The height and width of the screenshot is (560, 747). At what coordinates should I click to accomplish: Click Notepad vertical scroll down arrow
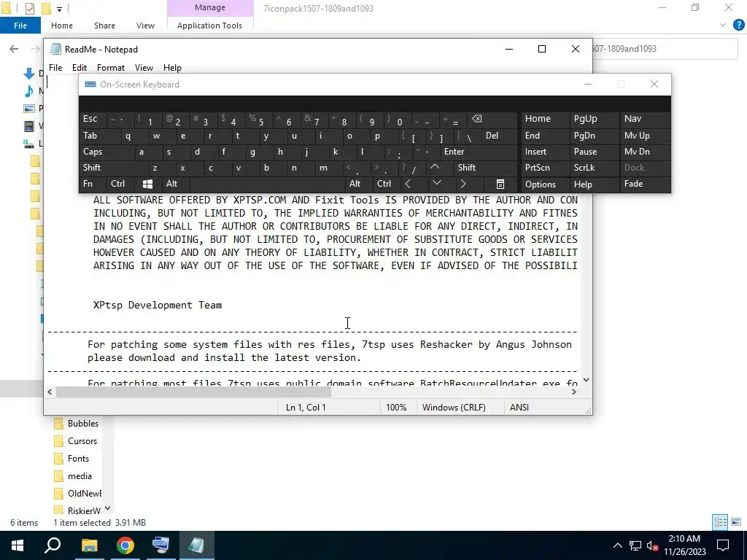click(x=586, y=379)
